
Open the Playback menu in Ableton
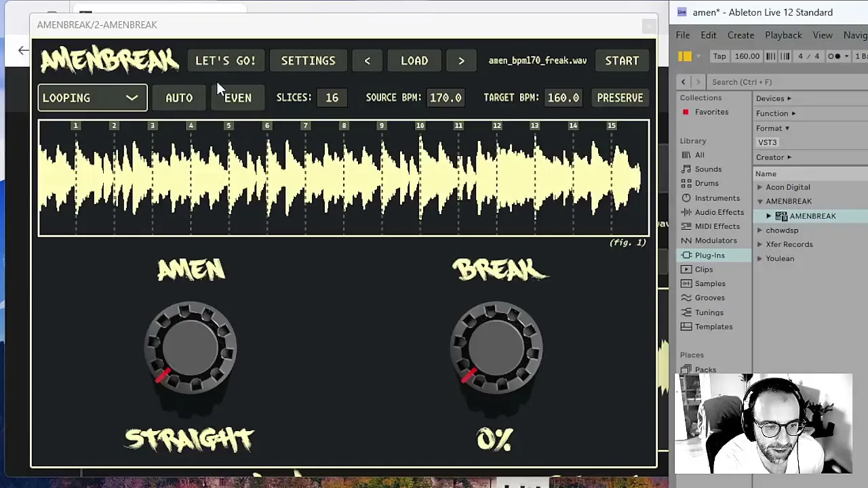(783, 35)
